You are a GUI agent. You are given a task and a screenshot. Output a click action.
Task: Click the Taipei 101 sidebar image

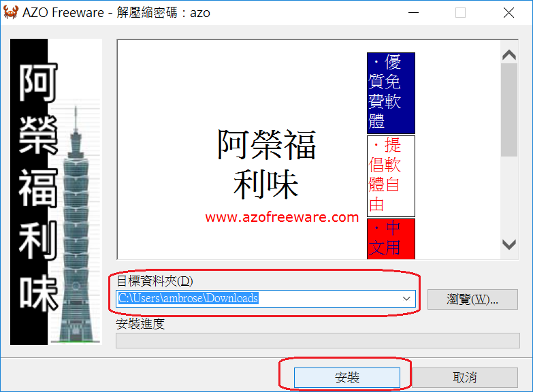[x=56, y=192]
